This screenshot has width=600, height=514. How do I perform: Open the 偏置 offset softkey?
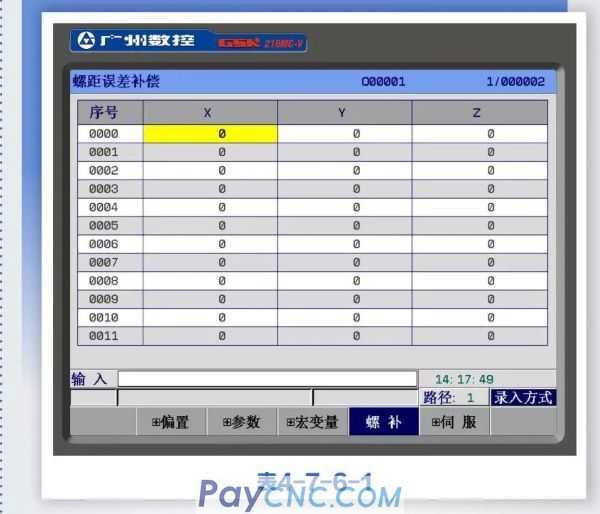[170, 422]
